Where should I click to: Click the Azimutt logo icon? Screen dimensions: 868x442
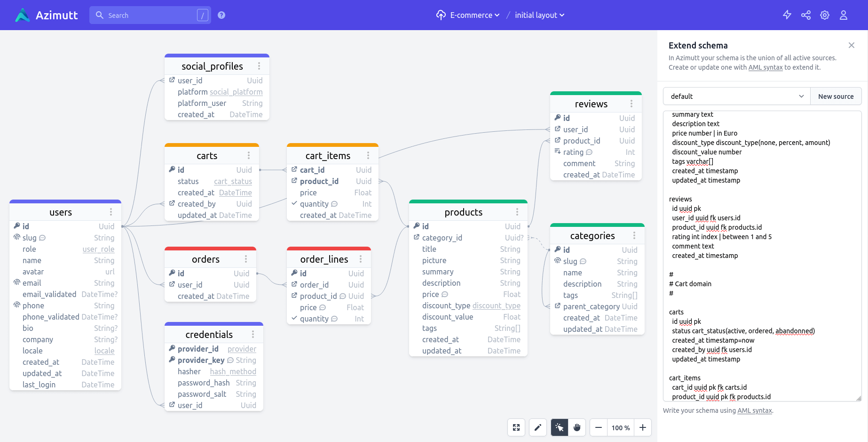(x=22, y=15)
